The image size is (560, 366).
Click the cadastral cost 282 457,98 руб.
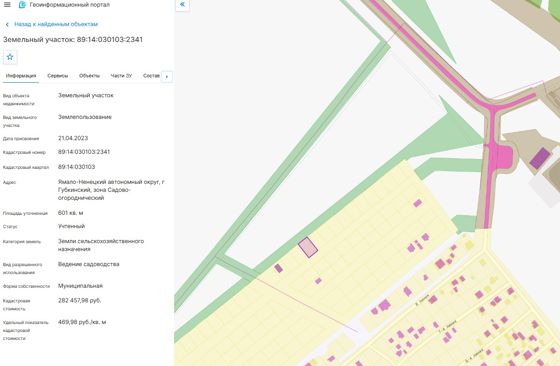click(79, 301)
